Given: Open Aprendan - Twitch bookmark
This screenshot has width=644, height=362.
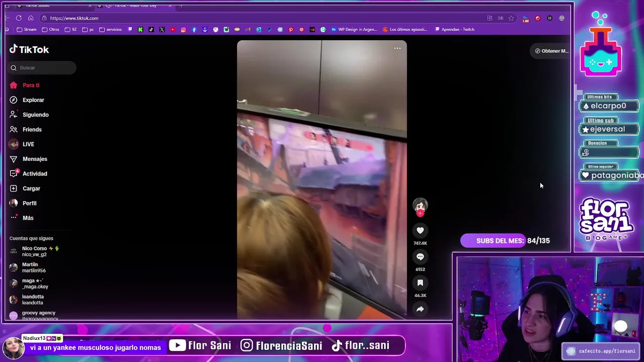Looking at the screenshot, I should 455,29.
